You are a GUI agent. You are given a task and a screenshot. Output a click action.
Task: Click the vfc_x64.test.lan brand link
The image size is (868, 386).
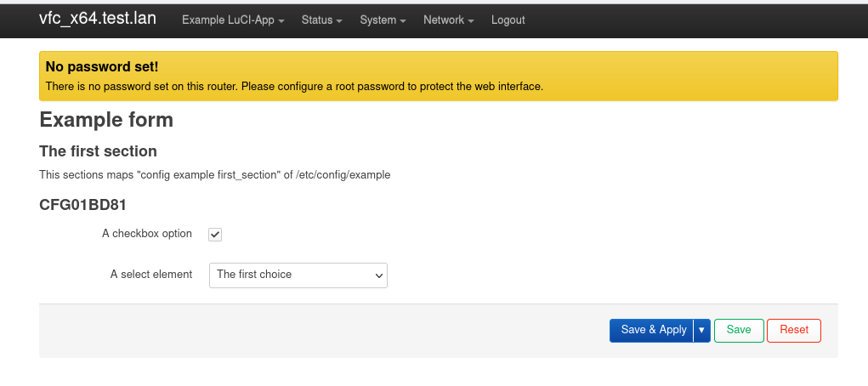click(x=98, y=19)
